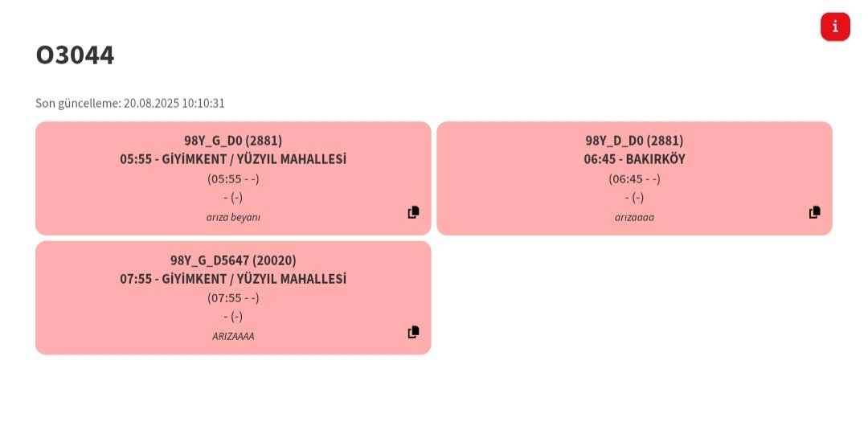
Task: Click the '- (-)' line in Bakırköy card
Action: 634,197
